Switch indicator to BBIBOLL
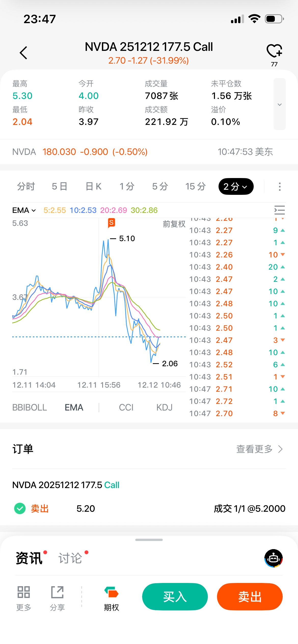 click(30, 407)
